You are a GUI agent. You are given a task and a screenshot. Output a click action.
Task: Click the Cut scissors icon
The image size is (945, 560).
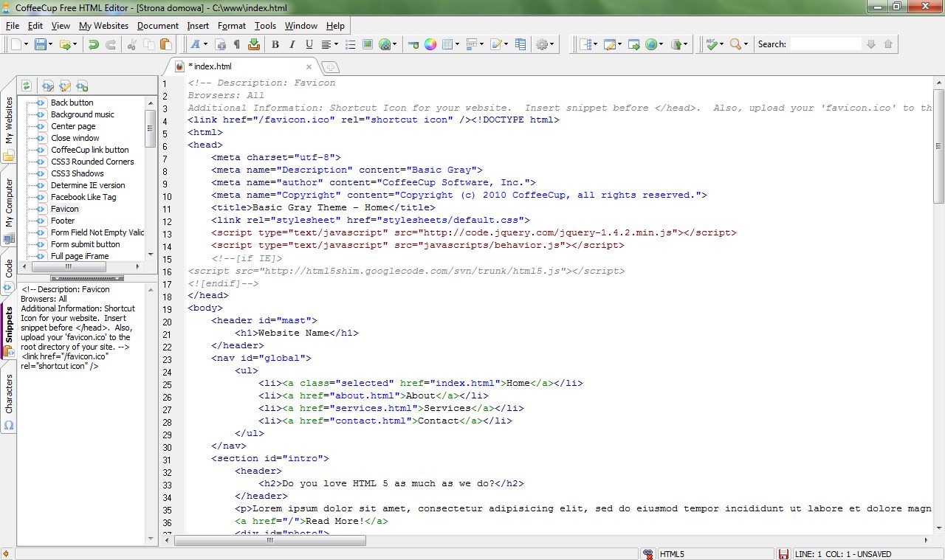pyautogui.click(x=133, y=44)
